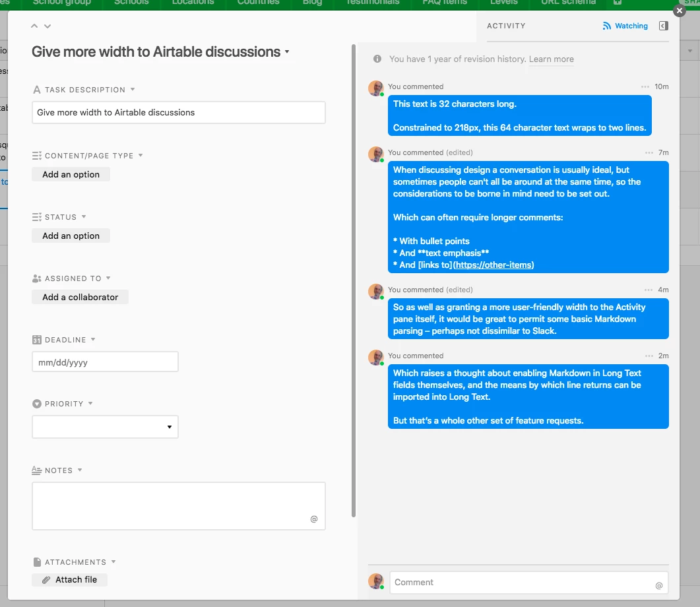Click inside the Notes text area
Screen dimensions: 700x607
(x=179, y=506)
